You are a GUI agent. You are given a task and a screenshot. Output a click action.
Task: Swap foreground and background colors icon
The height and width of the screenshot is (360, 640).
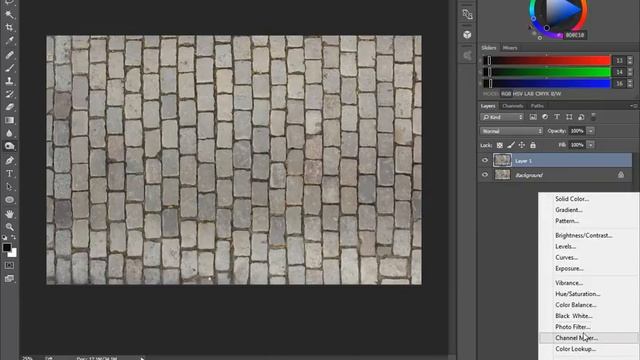coord(14,237)
